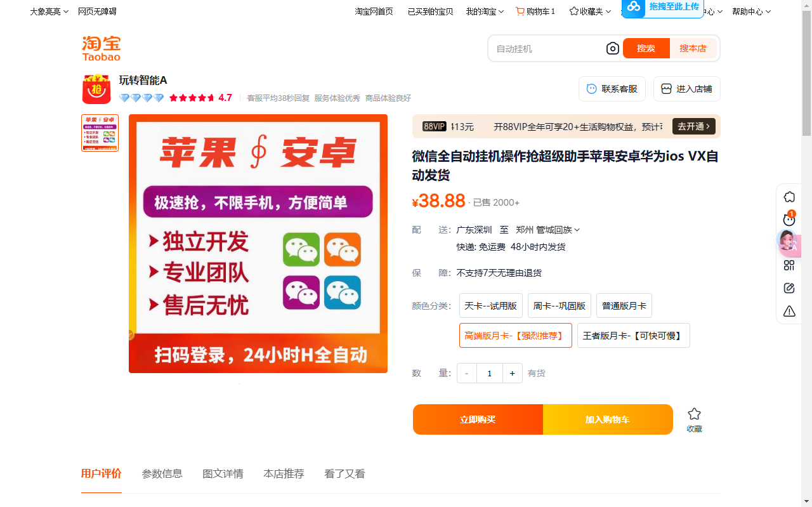The image size is (812, 507).
Task: Open right sidebar hexagon icon
Action: (x=789, y=197)
